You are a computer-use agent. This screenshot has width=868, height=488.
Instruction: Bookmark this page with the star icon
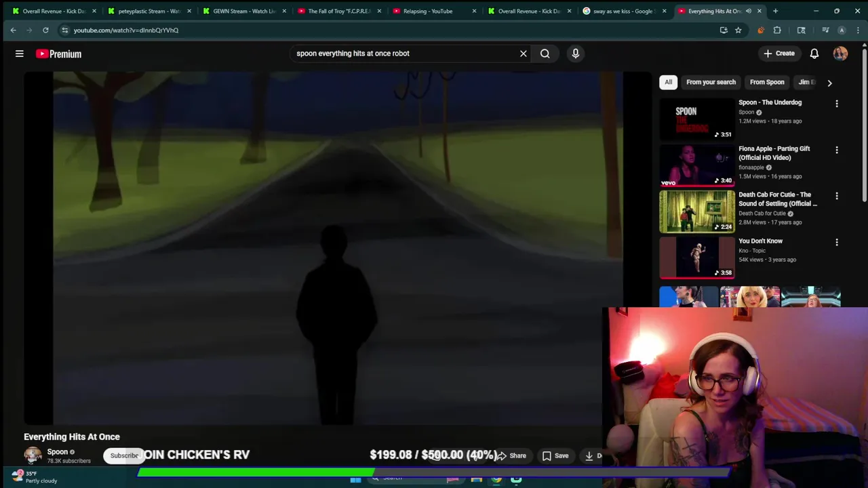tap(738, 30)
